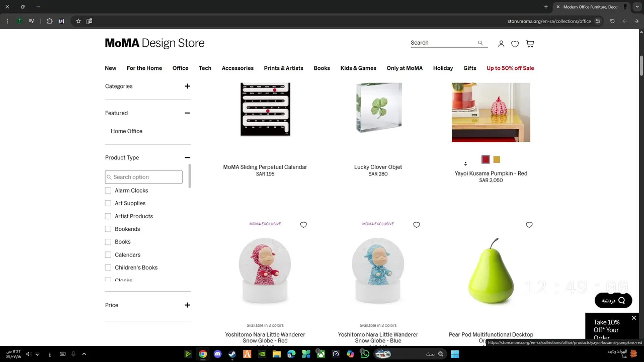The width and height of the screenshot is (644, 362).
Task: Open the Only at MoMA menu
Action: 405,68
